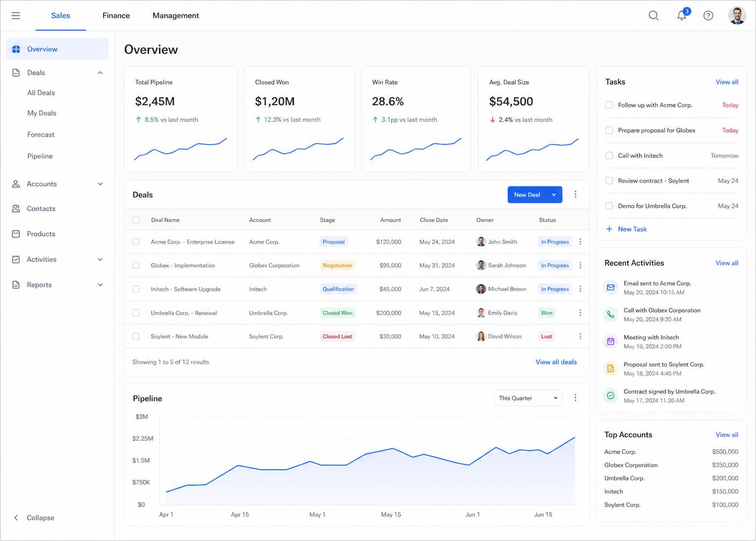The image size is (756, 541).
Task: Open My Deals in the sidebar
Action: click(42, 113)
